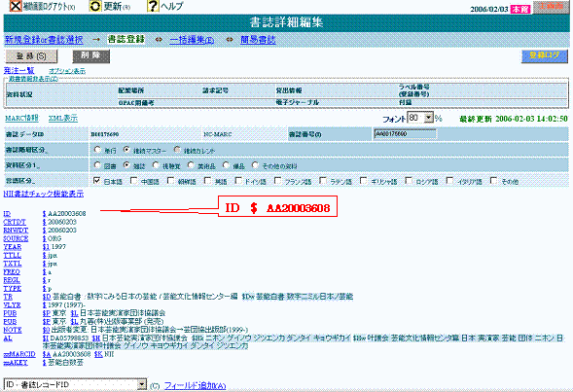
Task: Go to the 一括編集 step link
Action: point(192,40)
